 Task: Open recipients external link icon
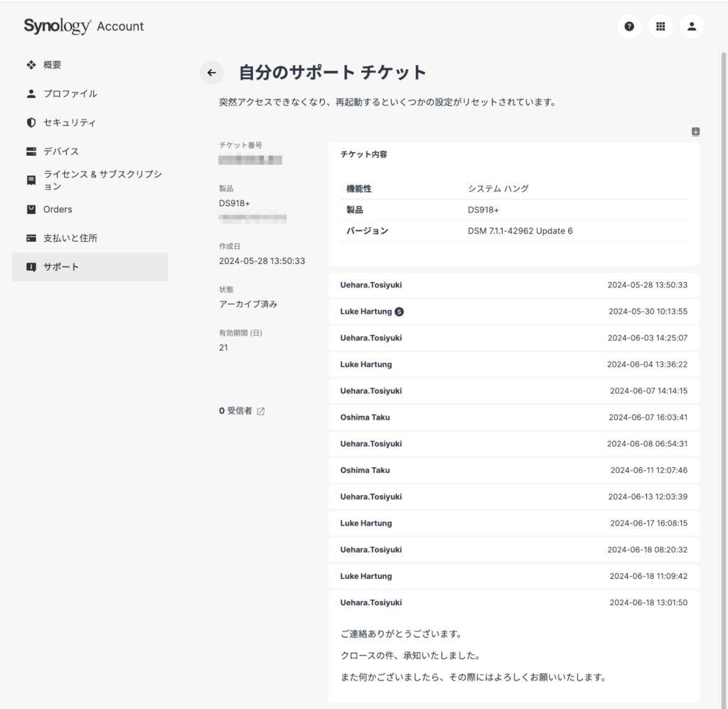260,411
